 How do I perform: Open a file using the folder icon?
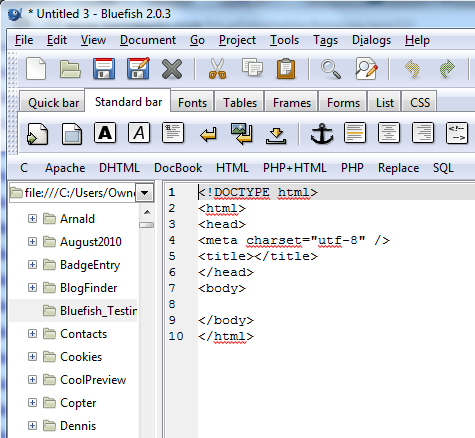point(70,69)
